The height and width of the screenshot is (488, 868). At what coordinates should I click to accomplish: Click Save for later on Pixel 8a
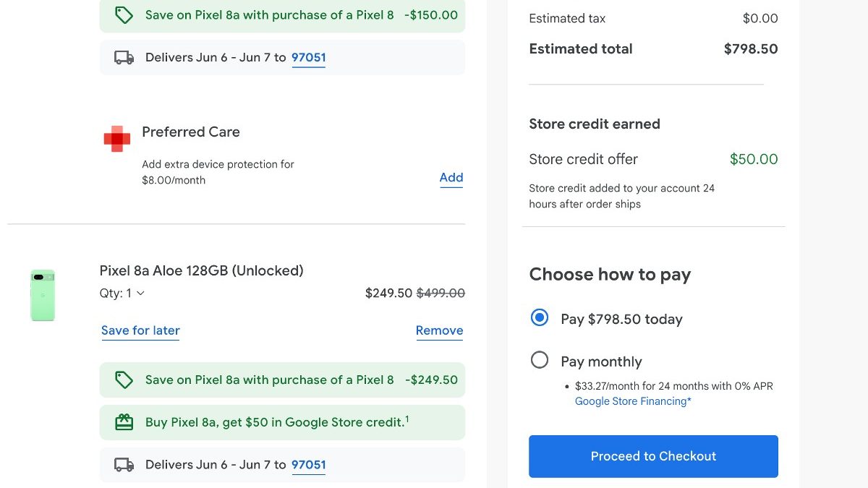click(x=140, y=331)
